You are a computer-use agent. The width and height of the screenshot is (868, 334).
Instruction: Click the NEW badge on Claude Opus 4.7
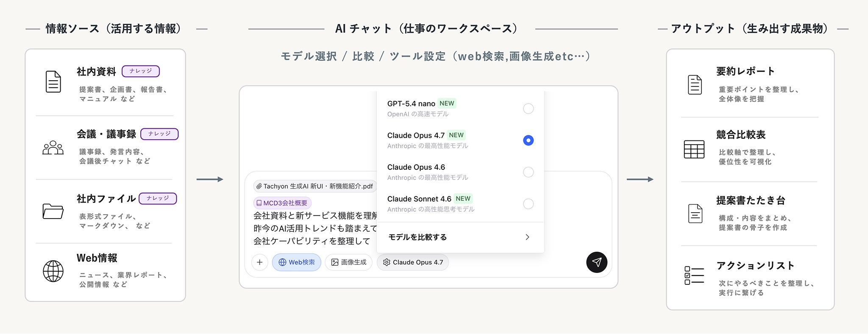pyautogui.click(x=456, y=135)
